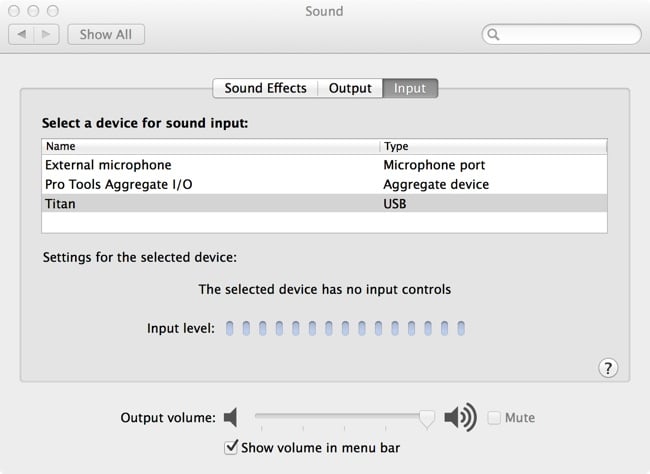Image resolution: width=650 pixels, height=474 pixels.
Task: Select the Input tab
Action: coord(410,88)
